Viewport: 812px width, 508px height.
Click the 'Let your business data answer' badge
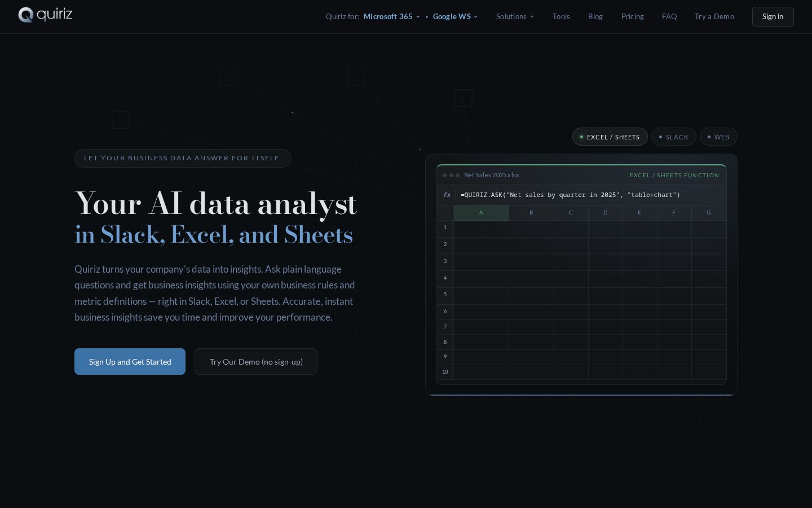[x=183, y=158]
